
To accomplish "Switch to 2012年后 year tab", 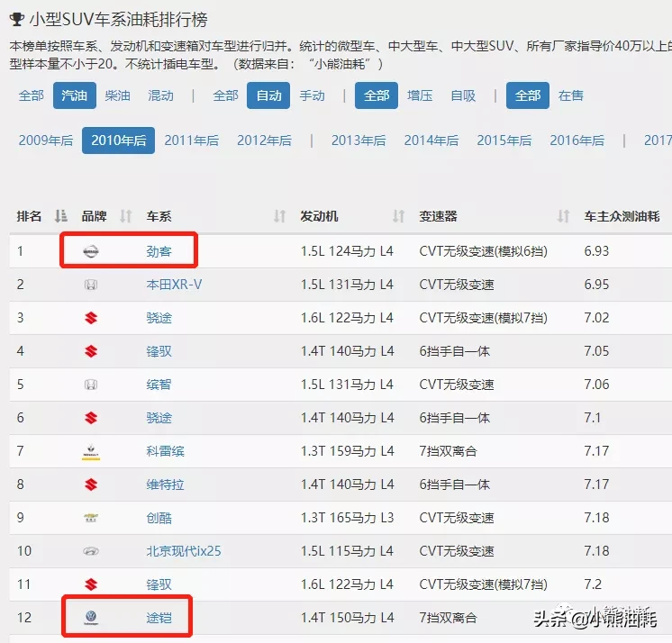I will (x=265, y=140).
